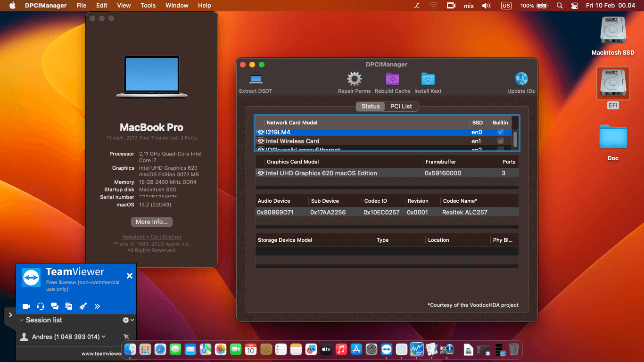Image resolution: width=644 pixels, height=362 pixels.
Task: Open Launchpad from the Dock
Action: (x=145, y=349)
